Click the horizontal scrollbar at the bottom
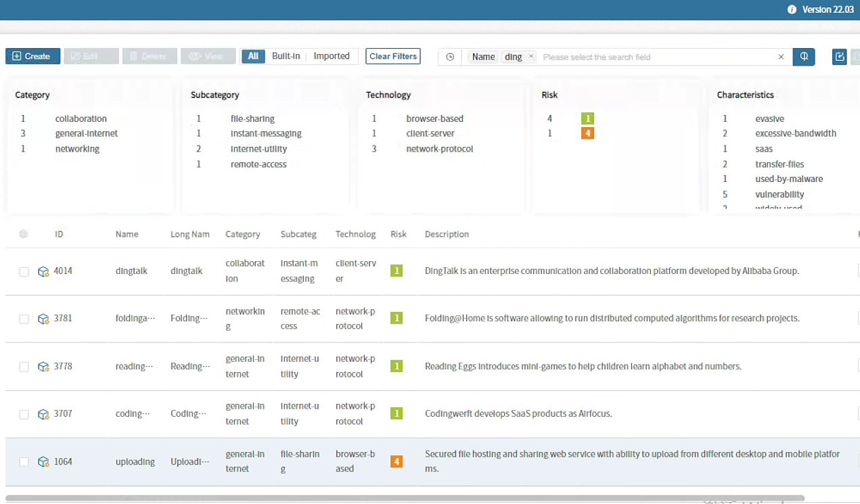This screenshot has height=504, width=860. tap(406, 499)
